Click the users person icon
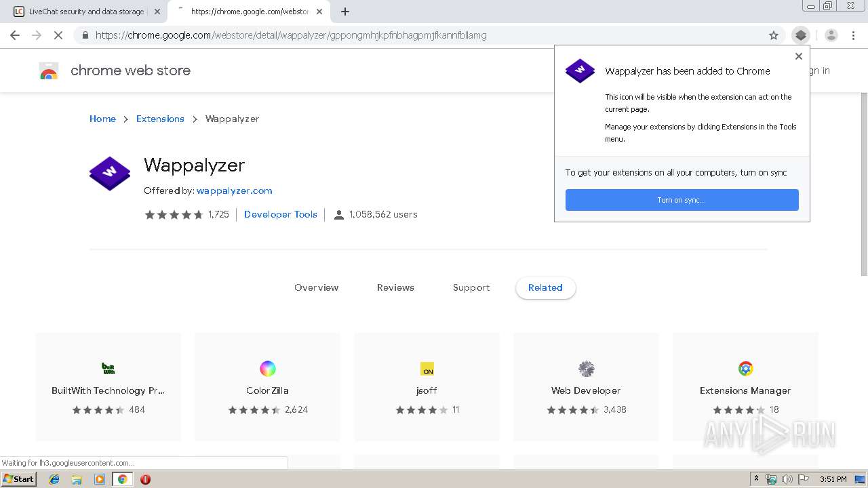The image size is (868, 488). [x=339, y=215]
